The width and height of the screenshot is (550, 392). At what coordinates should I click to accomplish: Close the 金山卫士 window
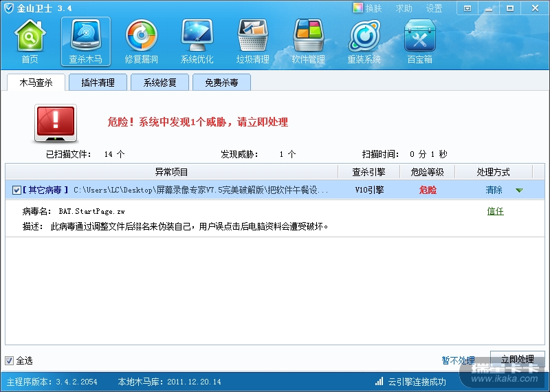point(535,8)
